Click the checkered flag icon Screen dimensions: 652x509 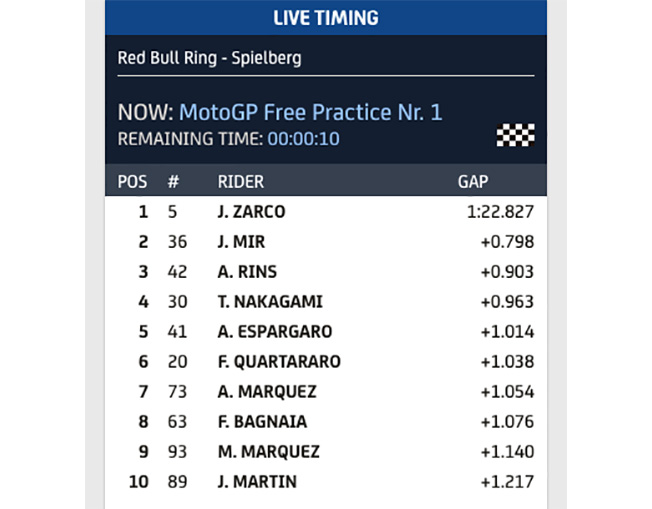pos(516,135)
